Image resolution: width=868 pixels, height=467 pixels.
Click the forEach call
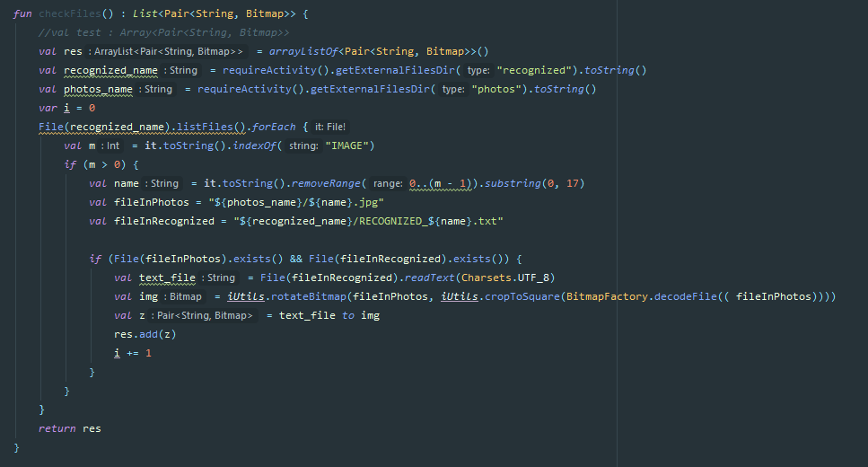point(274,127)
